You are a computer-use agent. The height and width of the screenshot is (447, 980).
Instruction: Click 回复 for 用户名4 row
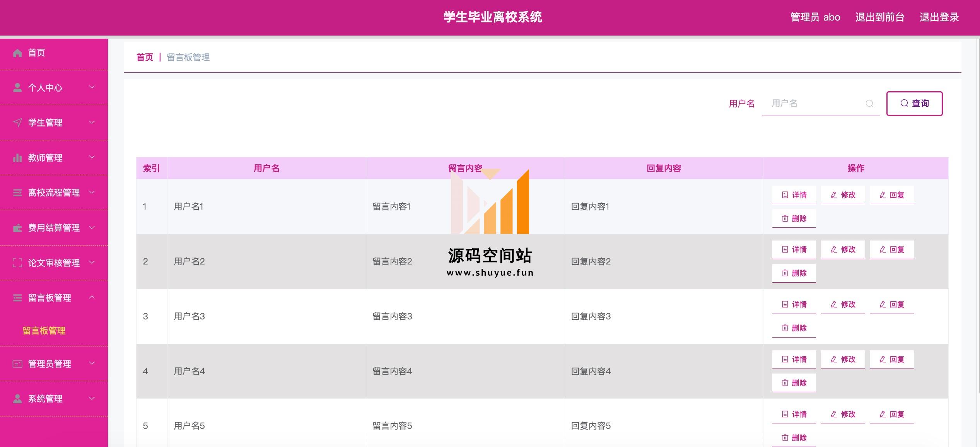click(x=891, y=360)
